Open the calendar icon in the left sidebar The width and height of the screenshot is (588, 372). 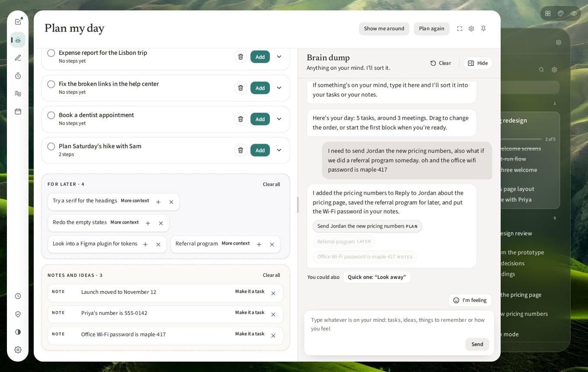coord(18,112)
